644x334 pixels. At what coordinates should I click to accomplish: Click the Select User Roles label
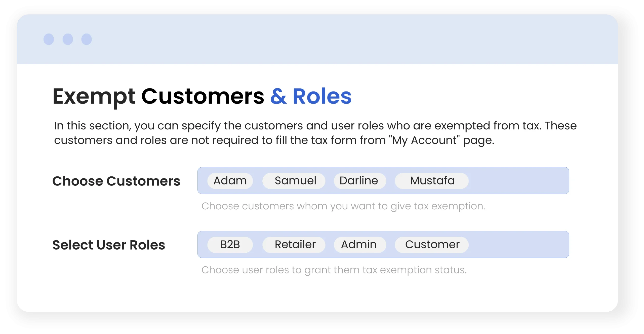coord(109,245)
